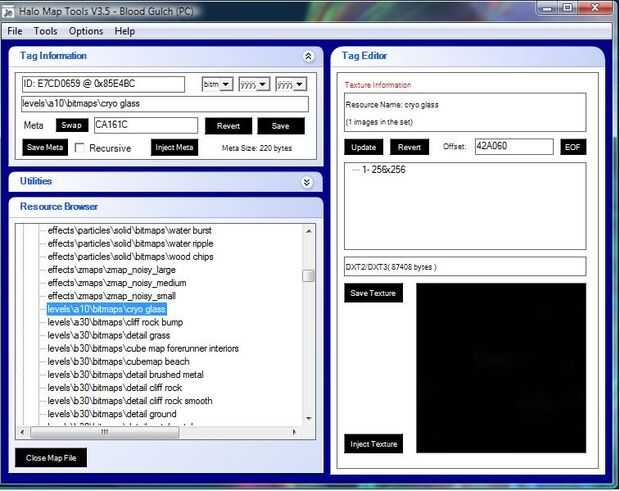Select wood chips bitmap entry
The width and height of the screenshot is (620, 491).
click(130, 257)
